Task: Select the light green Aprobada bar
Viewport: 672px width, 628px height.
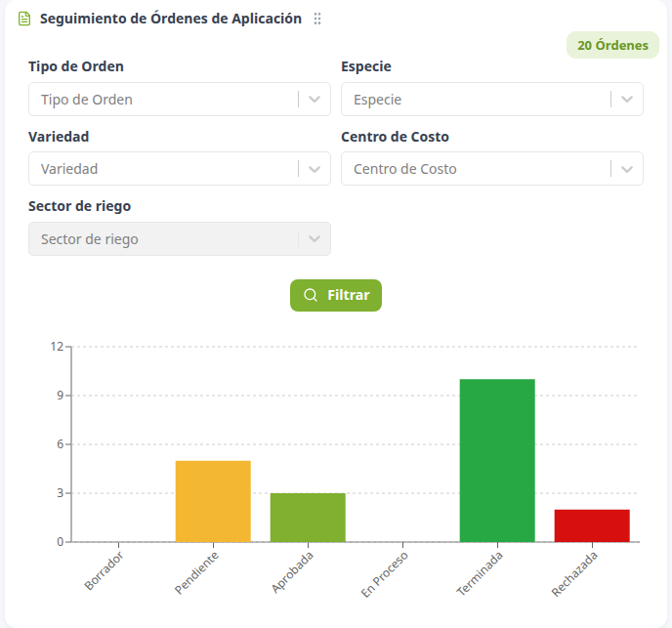Action: click(308, 518)
